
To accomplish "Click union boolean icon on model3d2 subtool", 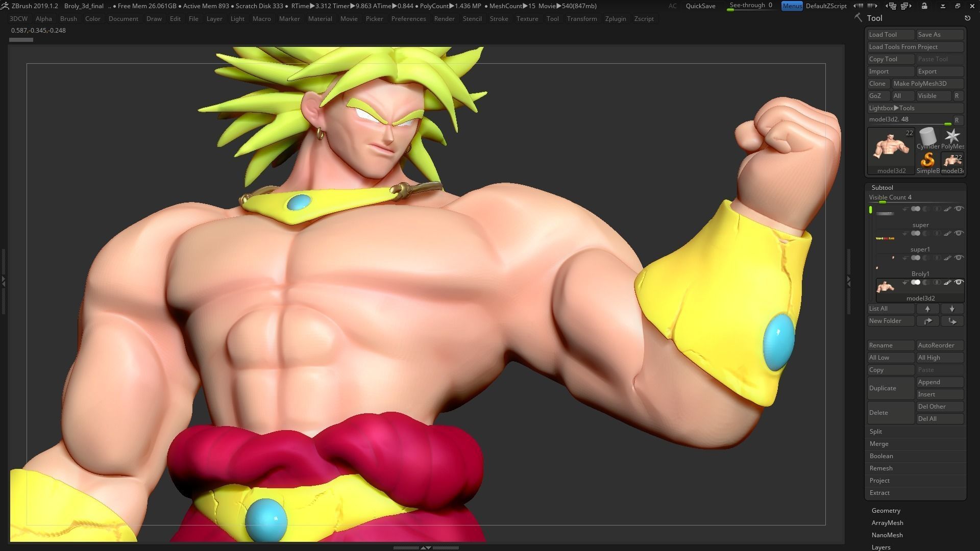I will 916,282.
